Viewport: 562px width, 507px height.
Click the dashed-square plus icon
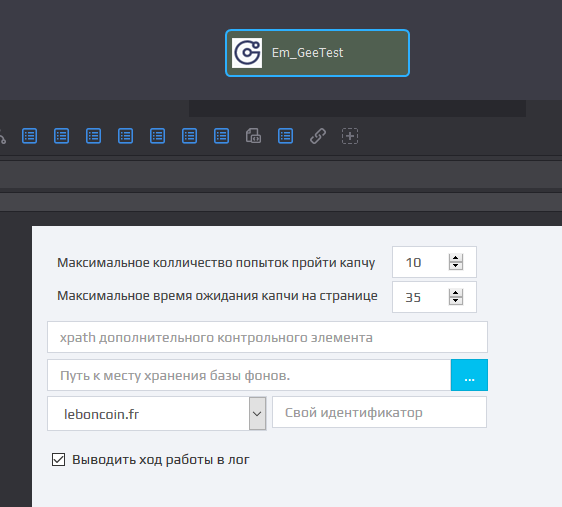[x=350, y=136]
